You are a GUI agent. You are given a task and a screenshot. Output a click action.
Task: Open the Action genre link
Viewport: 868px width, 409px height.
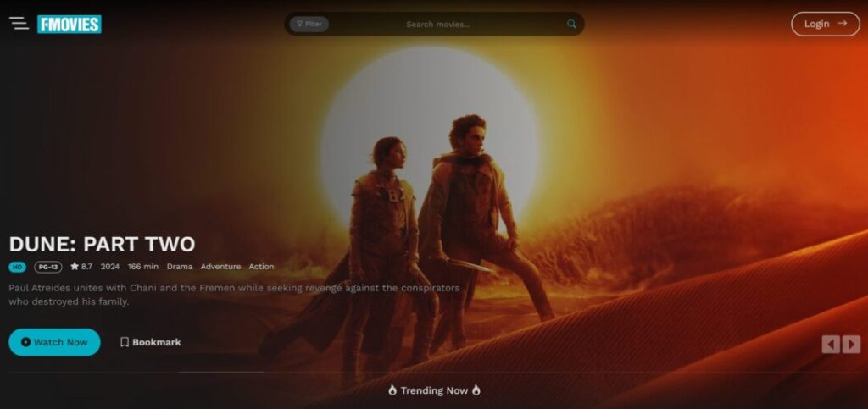point(261,267)
